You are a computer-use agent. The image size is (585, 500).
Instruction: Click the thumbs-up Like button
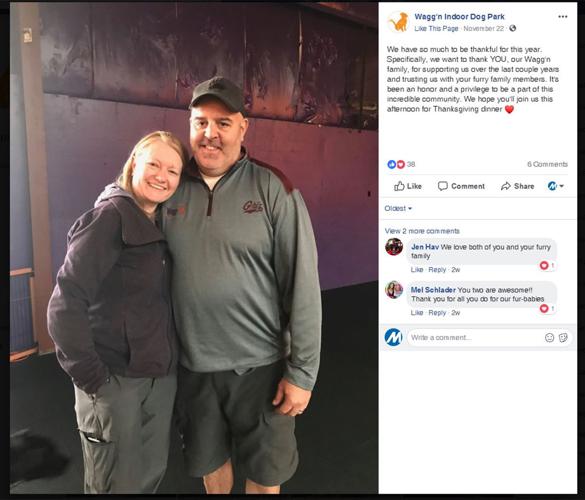(x=408, y=186)
